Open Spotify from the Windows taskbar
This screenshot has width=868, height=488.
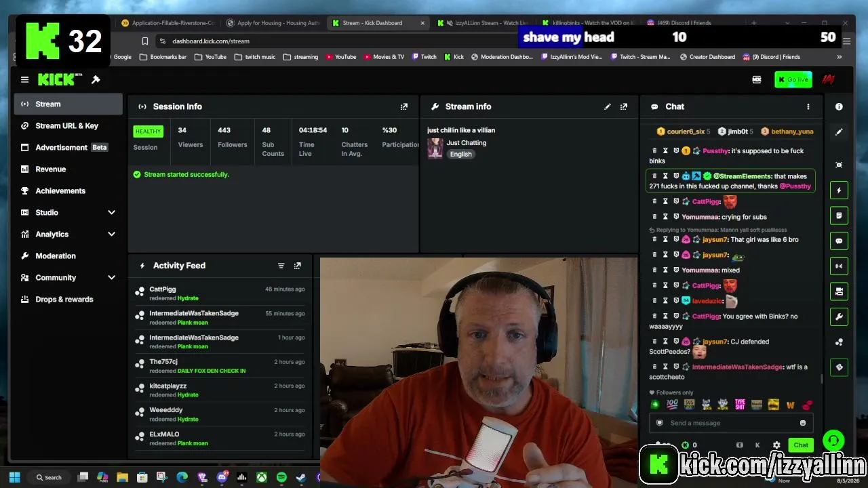[281, 477]
